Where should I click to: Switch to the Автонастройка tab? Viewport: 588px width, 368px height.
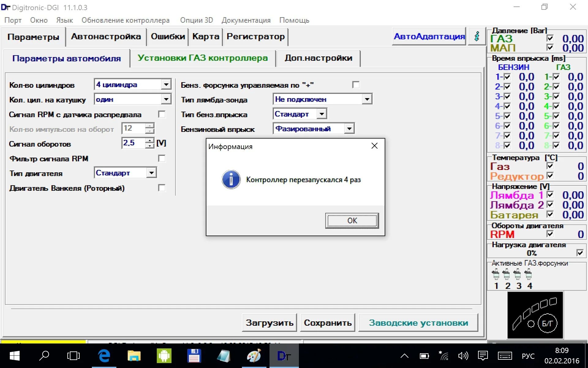pyautogui.click(x=106, y=36)
